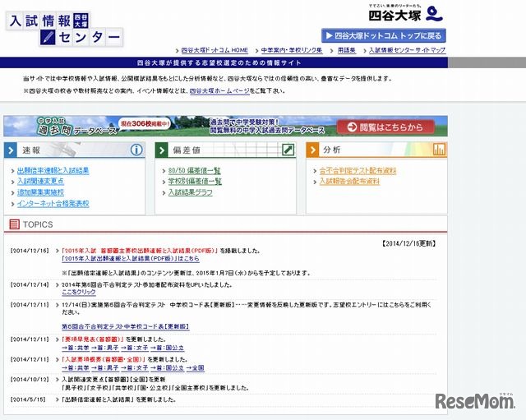The width and height of the screenshot is (526, 420).
Task: Click the 分析 section header
Action: coord(376,150)
